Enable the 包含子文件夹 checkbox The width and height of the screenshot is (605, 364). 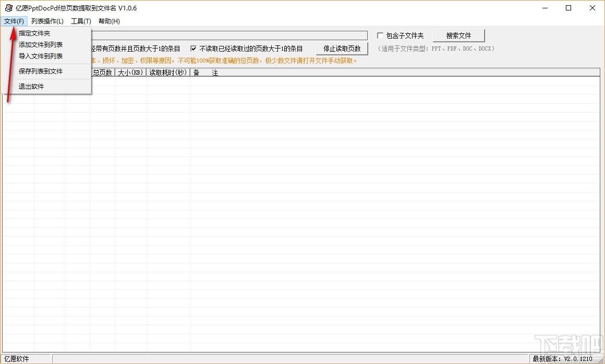(x=380, y=35)
